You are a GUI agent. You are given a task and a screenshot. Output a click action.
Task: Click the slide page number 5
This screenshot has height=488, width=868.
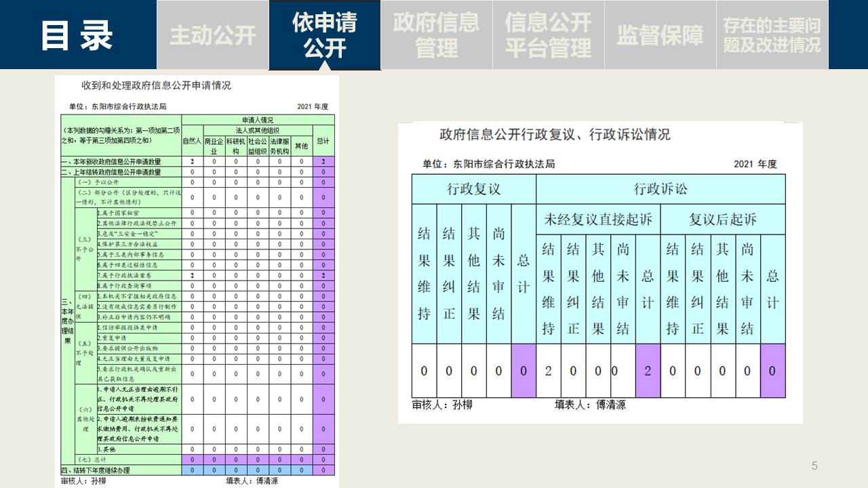coord(814,466)
